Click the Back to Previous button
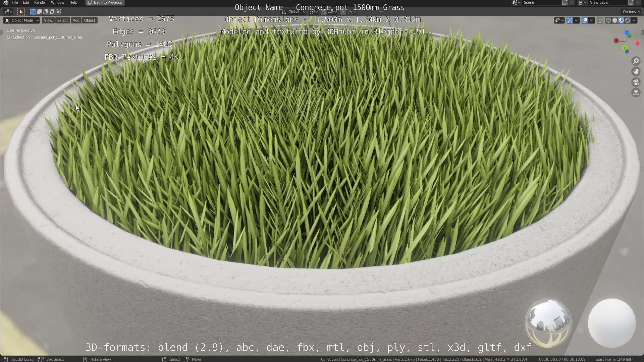Screen dimensions: 644x362 (x=105, y=3)
